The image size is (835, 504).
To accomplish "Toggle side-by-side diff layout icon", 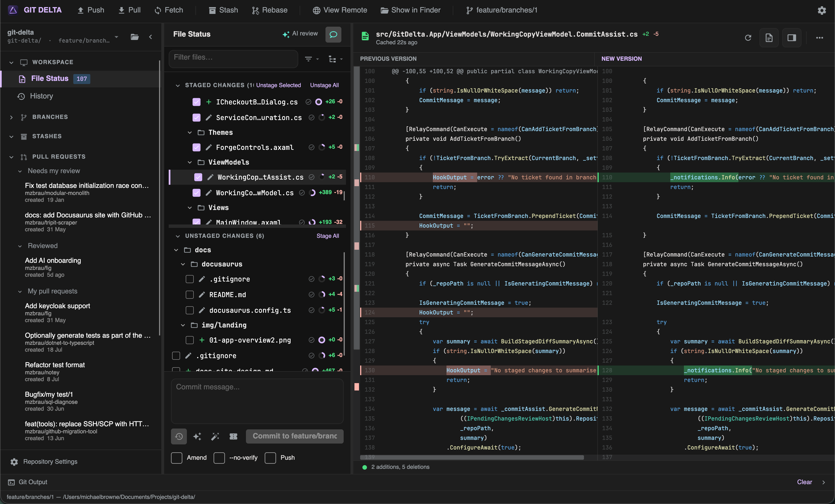I will [792, 37].
